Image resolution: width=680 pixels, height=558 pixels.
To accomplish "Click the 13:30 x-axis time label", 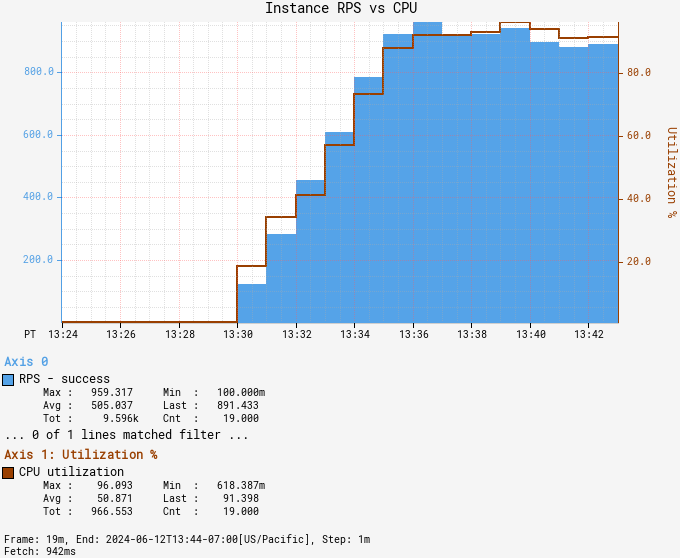I will pyautogui.click(x=238, y=334).
